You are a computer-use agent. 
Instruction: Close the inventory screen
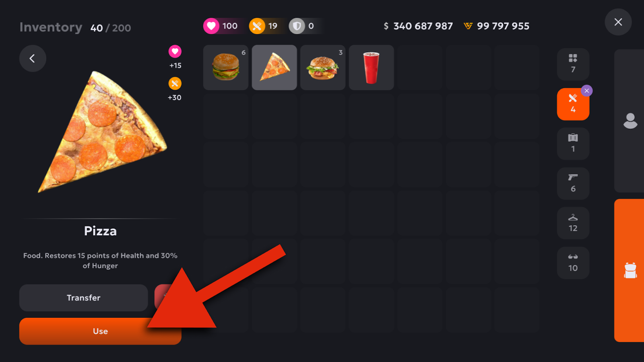(618, 22)
